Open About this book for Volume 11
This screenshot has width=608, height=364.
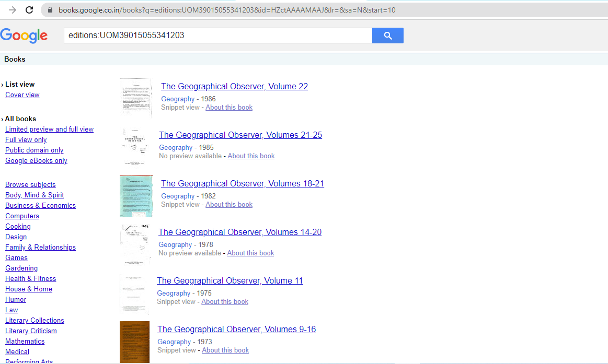tap(225, 302)
